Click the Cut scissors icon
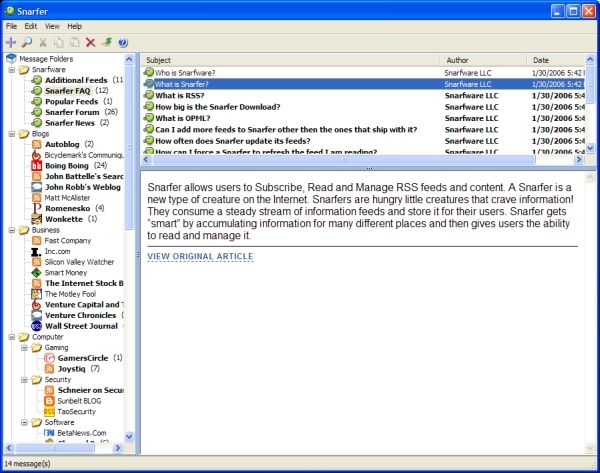Image resolution: width=600 pixels, height=473 pixels. [43, 42]
